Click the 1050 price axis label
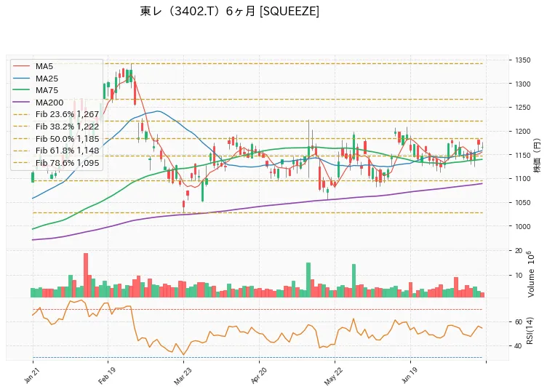 [522, 202]
